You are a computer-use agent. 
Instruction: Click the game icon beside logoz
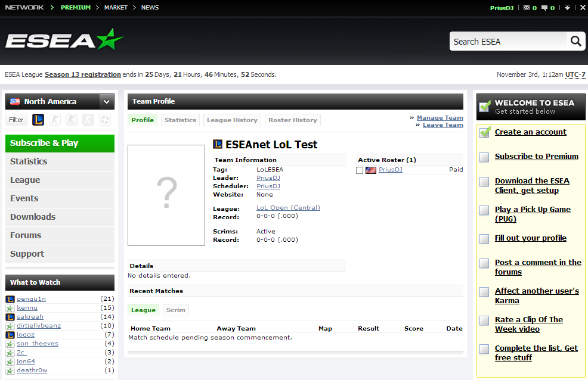[10, 335]
